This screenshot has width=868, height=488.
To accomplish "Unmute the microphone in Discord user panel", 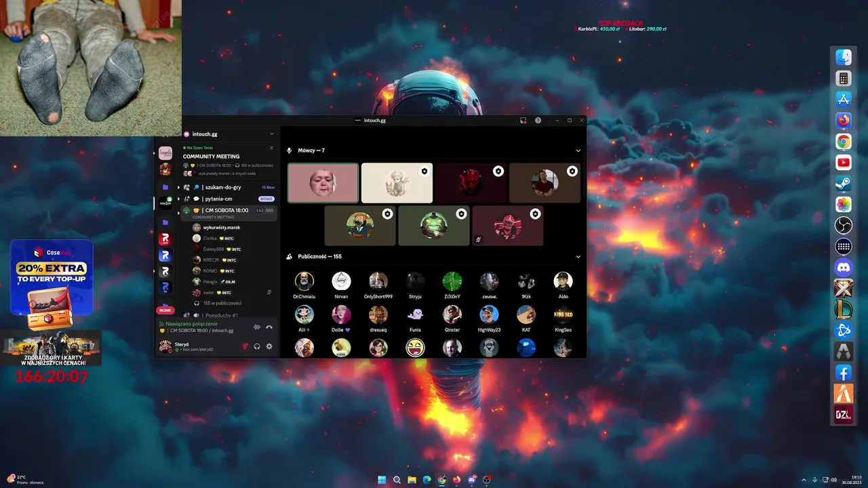I will point(245,346).
